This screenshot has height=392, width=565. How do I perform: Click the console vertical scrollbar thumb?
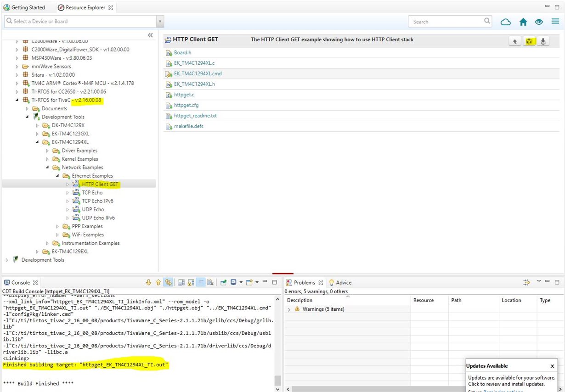(277, 381)
